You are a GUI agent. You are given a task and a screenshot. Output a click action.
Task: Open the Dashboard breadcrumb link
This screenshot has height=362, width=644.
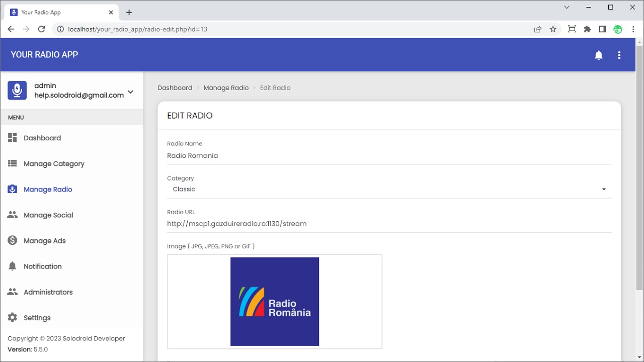click(x=175, y=87)
